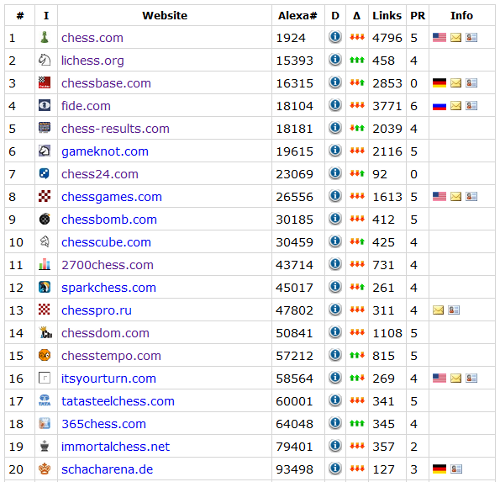This screenshot has width=500, height=482.
Task: Open contact card icon for schacharena.de
Action: [x=456, y=469]
